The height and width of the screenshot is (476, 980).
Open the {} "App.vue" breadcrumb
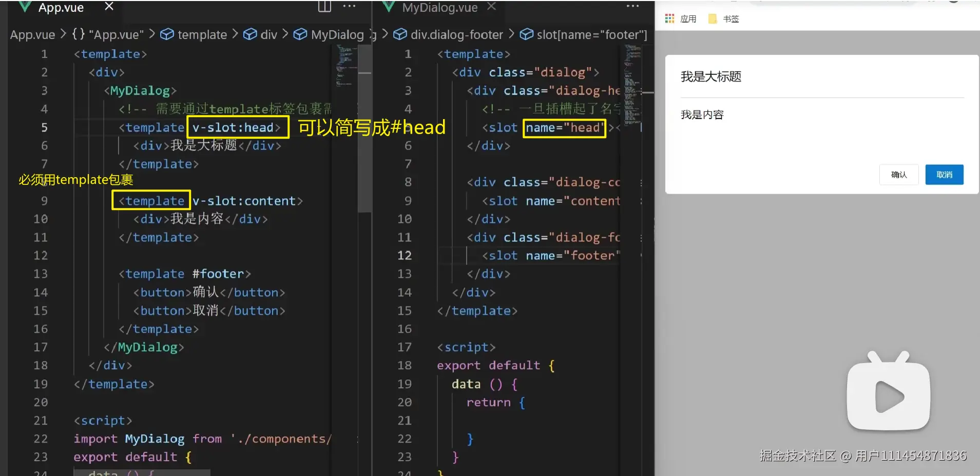(x=108, y=35)
